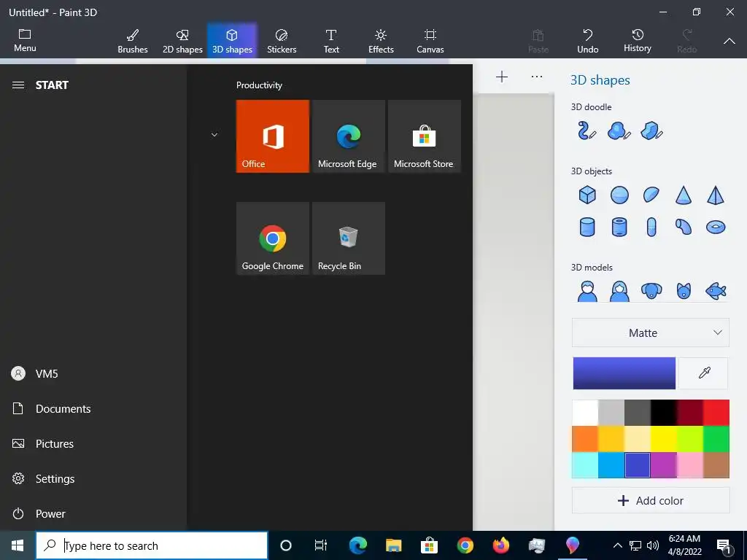The height and width of the screenshot is (560, 747).
Task: Show hidden system tray icons
Action: click(x=617, y=545)
